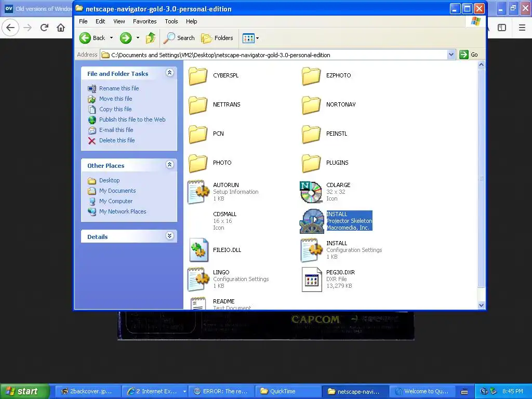Image resolution: width=532 pixels, height=399 pixels.
Task: Click the background browser back arrow
Action: coord(10,28)
